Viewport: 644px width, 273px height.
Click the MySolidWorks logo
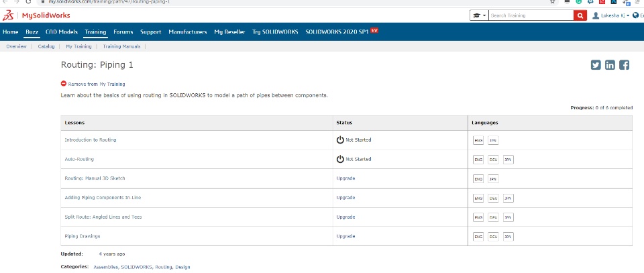pyautogui.click(x=36, y=15)
